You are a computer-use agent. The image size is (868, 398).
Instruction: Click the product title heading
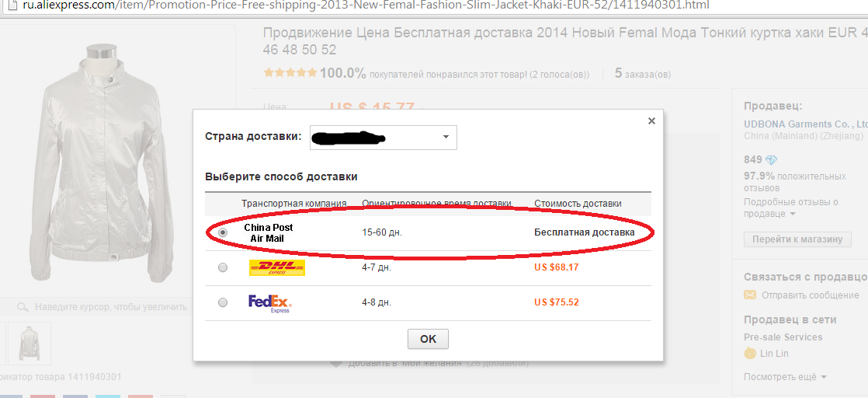coord(564,41)
